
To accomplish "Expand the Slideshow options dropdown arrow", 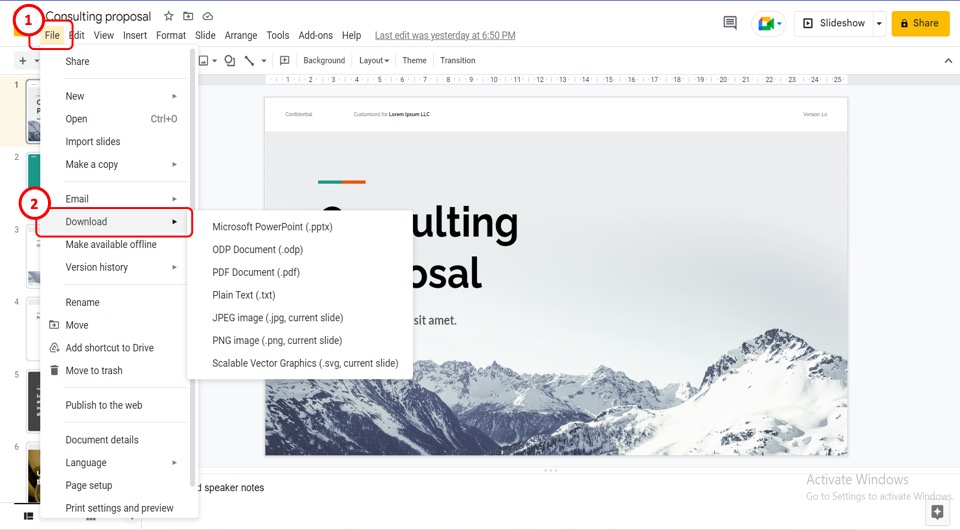I will [x=879, y=23].
